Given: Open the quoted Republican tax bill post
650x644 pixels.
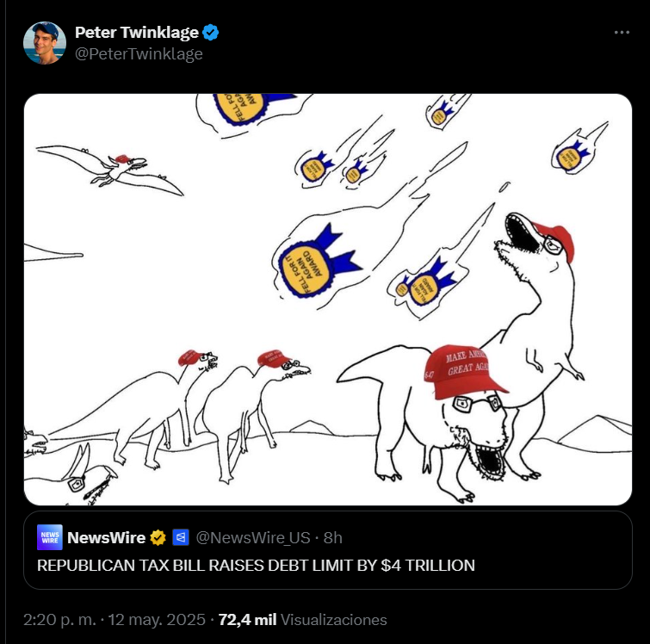Looking at the screenshot, I should pyautogui.click(x=328, y=550).
